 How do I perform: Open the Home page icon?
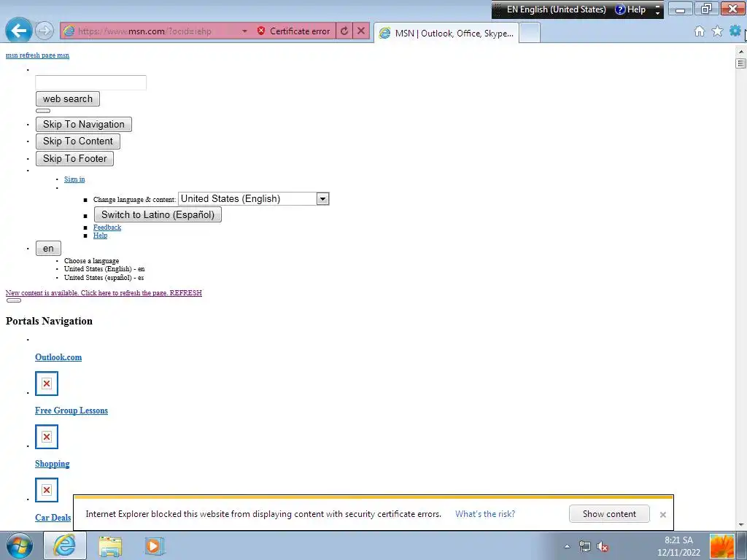pyautogui.click(x=700, y=31)
